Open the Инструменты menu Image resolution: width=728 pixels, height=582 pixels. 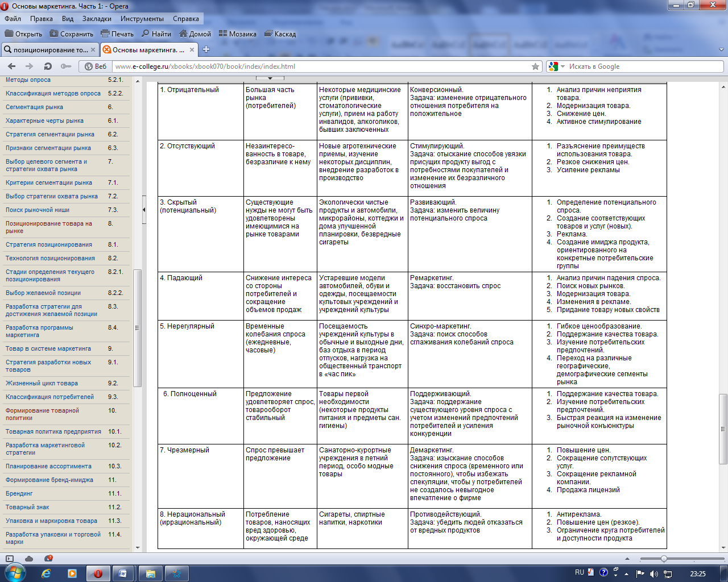point(142,19)
